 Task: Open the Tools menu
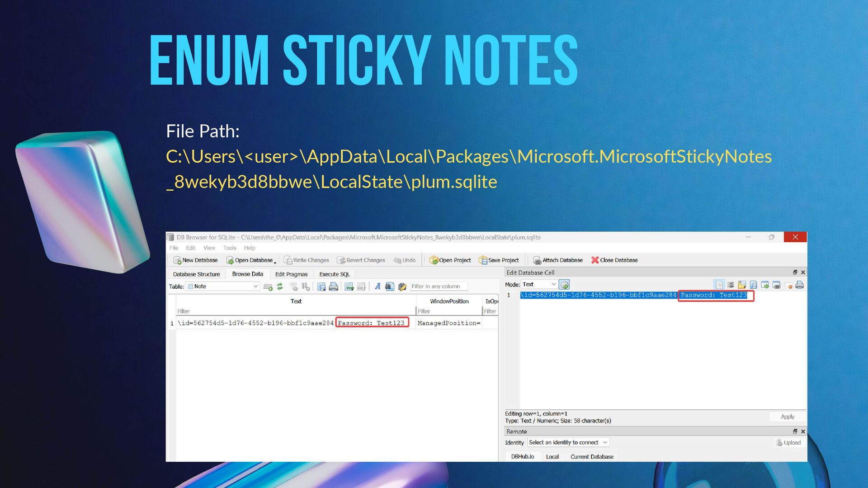(x=229, y=248)
